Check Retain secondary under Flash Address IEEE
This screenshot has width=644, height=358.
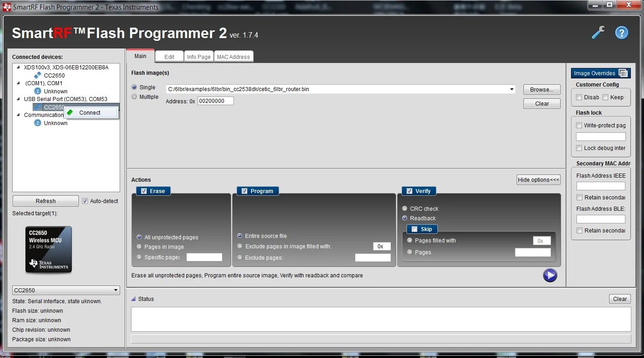[x=579, y=197]
